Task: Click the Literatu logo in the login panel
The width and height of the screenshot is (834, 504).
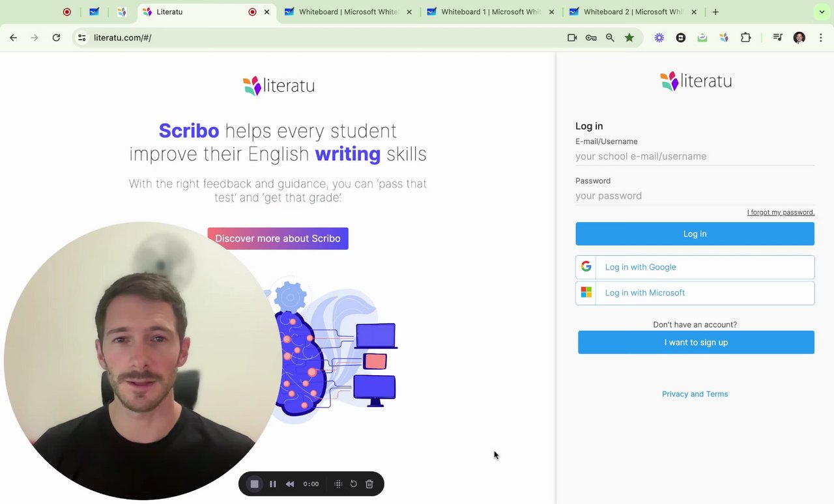Action: [x=695, y=81]
